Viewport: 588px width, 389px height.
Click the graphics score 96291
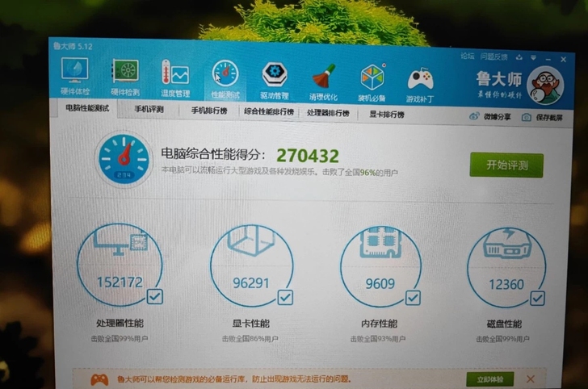pos(251,283)
